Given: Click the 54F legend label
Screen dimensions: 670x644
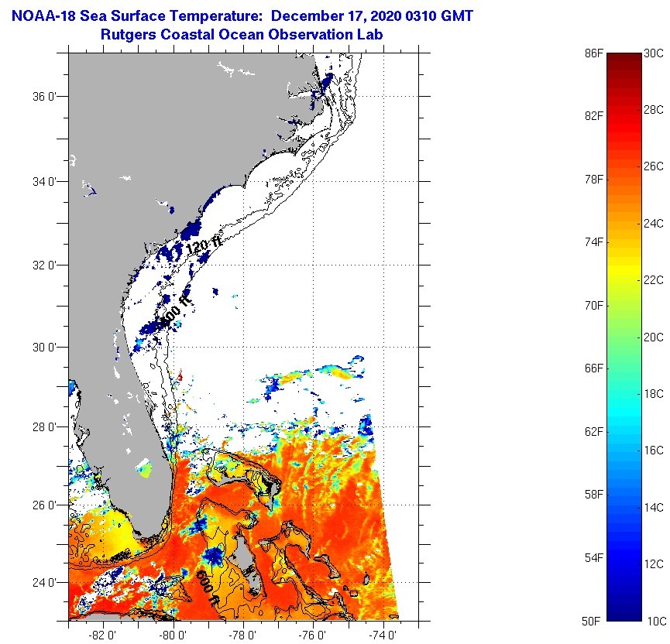Looking at the screenshot, I should [x=593, y=558].
